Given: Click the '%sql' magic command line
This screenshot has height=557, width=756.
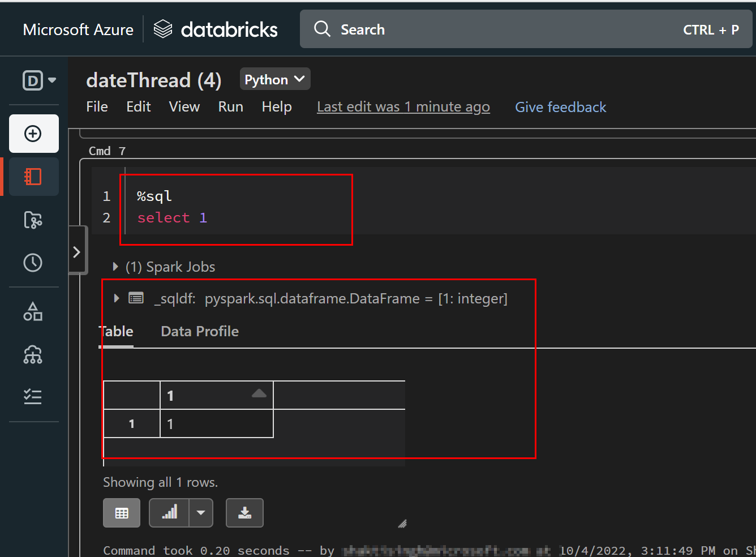Looking at the screenshot, I should [x=154, y=196].
